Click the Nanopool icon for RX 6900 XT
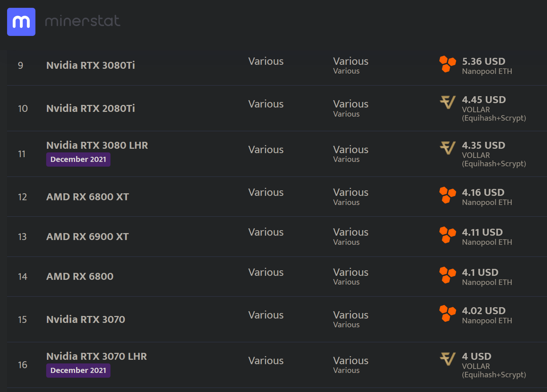Screen dimensions: 547x392 (447, 235)
